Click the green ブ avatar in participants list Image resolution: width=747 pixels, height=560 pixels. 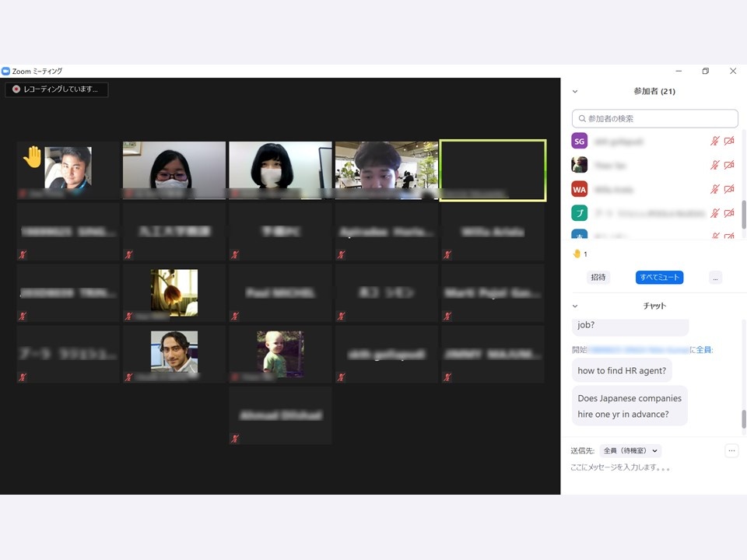pos(579,213)
